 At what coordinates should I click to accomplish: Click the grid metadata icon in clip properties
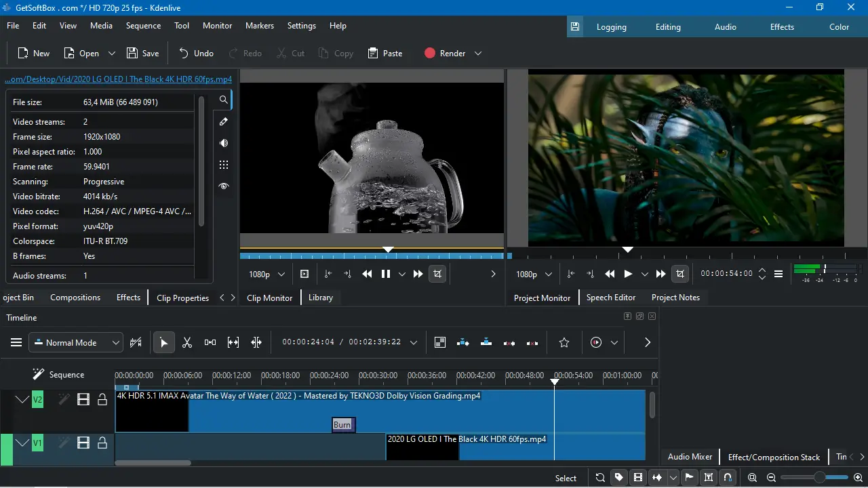[x=224, y=165]
